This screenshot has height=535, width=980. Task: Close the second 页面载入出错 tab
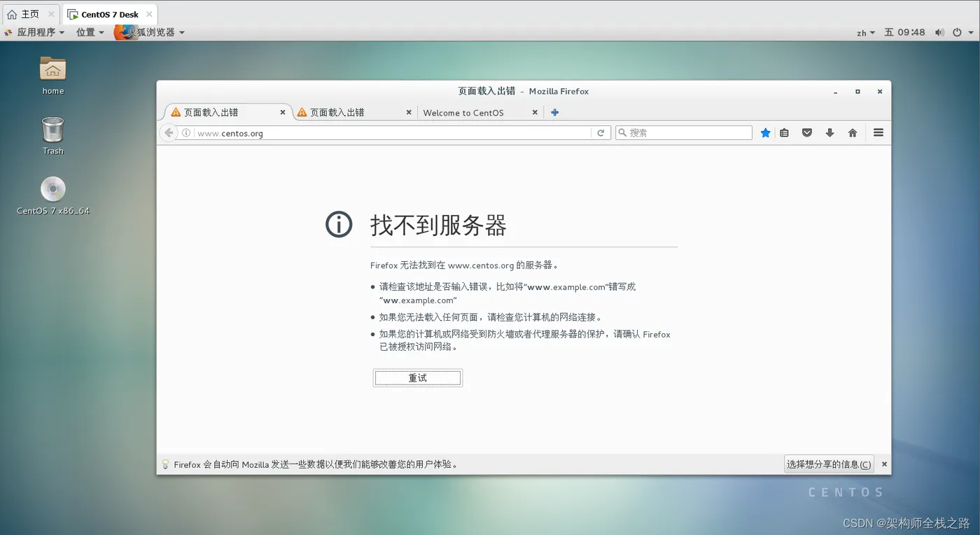click(x=409, y=112)
